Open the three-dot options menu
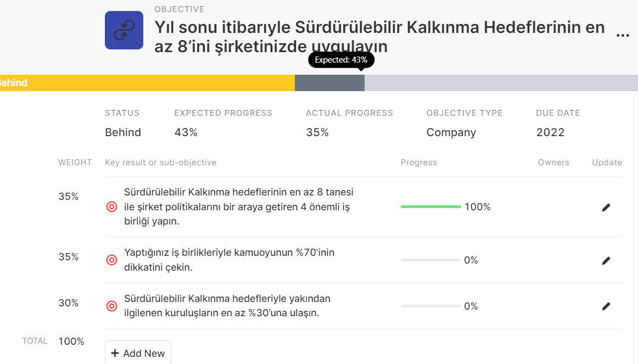638x364 pixels. click(x=623, y=36)
